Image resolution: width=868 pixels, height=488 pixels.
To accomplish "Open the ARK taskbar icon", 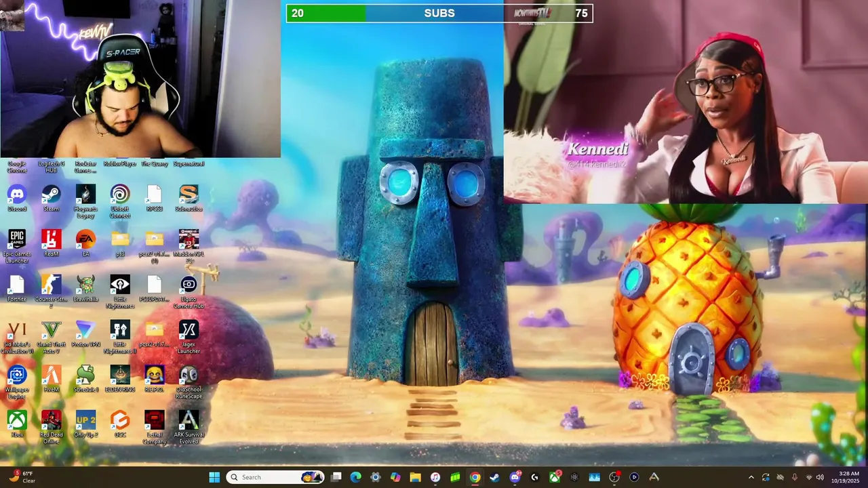I will coord(654,477).
